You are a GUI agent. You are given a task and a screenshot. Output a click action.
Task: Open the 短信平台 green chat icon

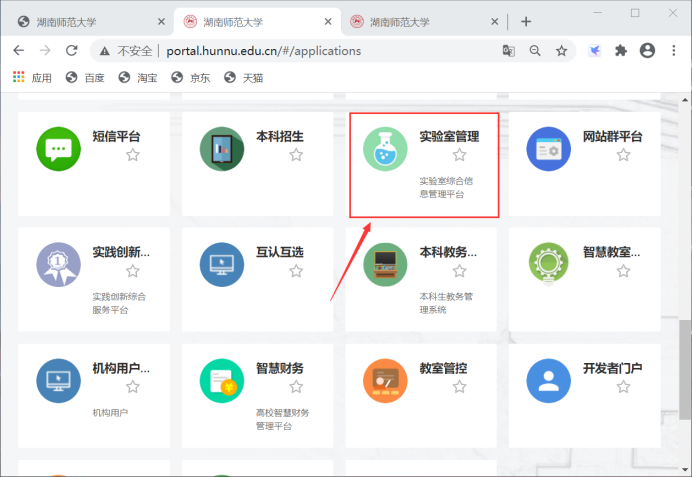58,149
